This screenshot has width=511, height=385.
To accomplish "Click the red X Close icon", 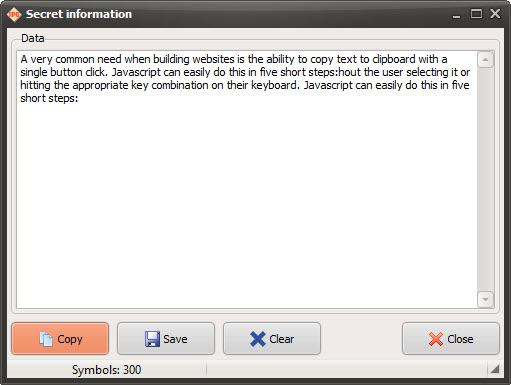I will coord(436,339).
